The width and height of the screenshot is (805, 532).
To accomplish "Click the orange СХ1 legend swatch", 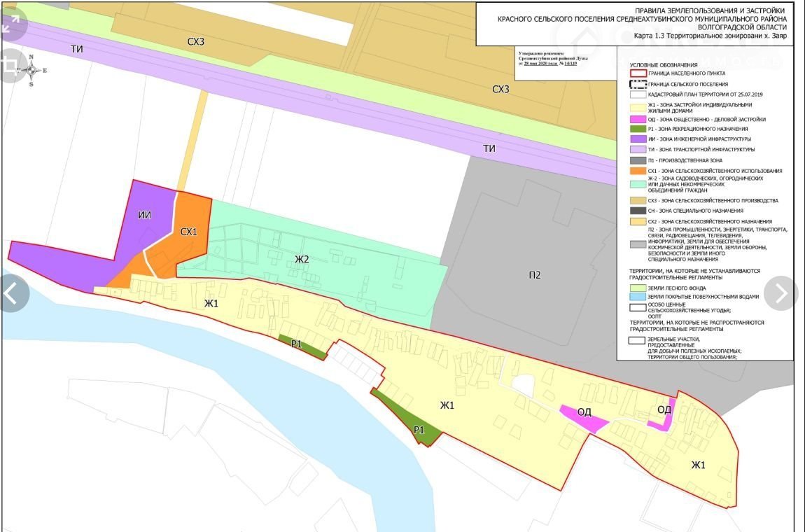I will [x=637, y=171].
